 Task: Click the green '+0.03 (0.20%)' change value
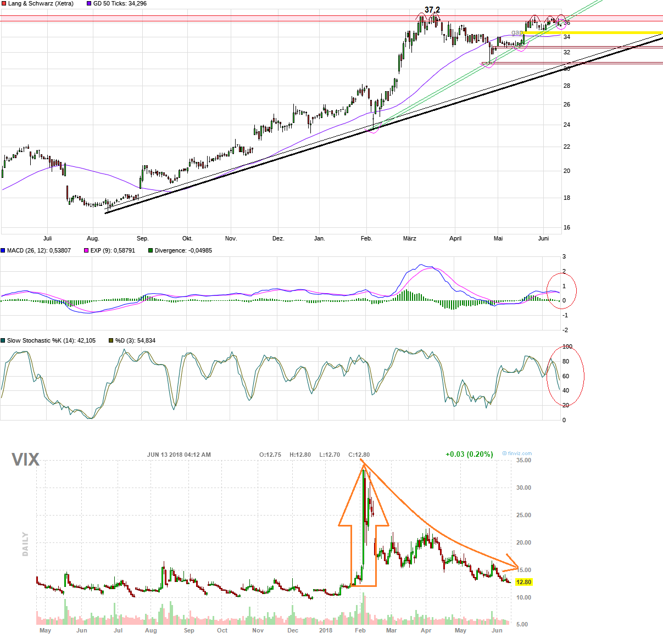[x=469, y=454]
